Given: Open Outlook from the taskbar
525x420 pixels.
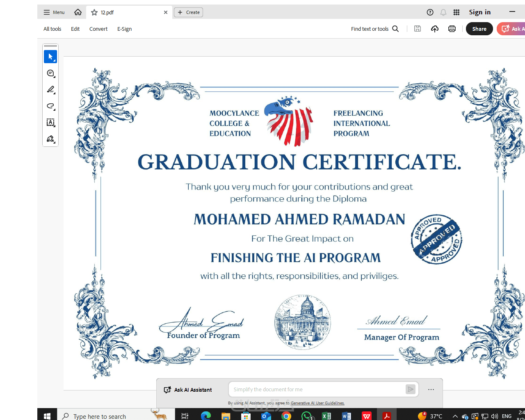Looking at the screenshot, I should [266, 416].
